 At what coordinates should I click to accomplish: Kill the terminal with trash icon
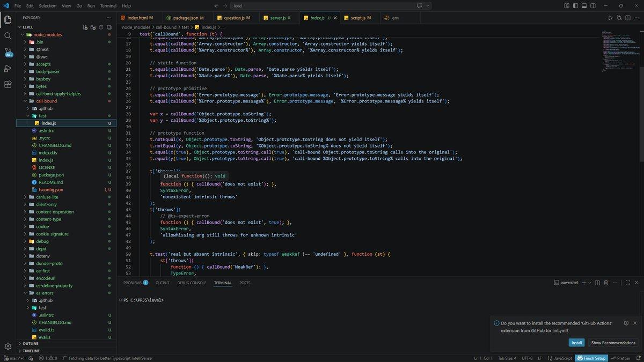606,283
